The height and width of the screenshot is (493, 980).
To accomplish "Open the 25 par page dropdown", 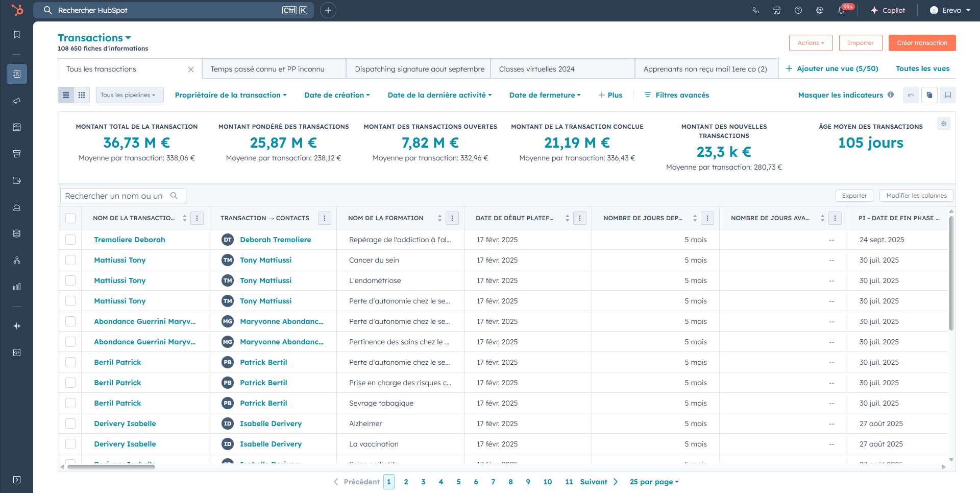I will pos(654,482).
